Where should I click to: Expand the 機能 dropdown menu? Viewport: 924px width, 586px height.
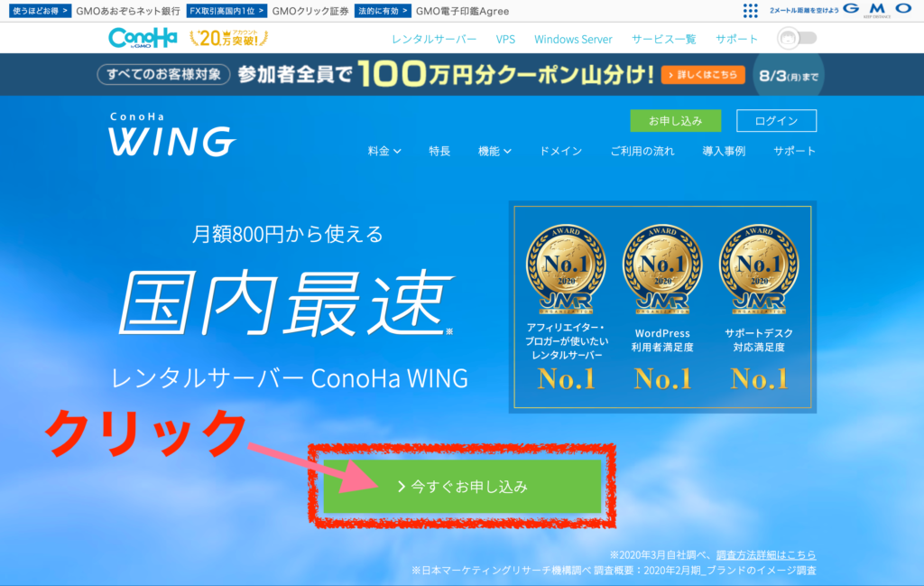[x=494, y=151]
